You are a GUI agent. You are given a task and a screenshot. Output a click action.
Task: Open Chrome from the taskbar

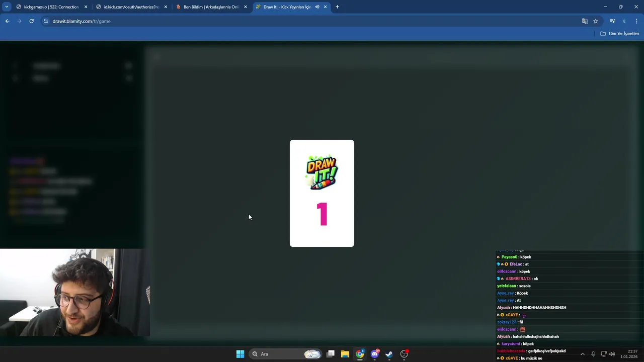pyautogui.click(x=360, y=354)
